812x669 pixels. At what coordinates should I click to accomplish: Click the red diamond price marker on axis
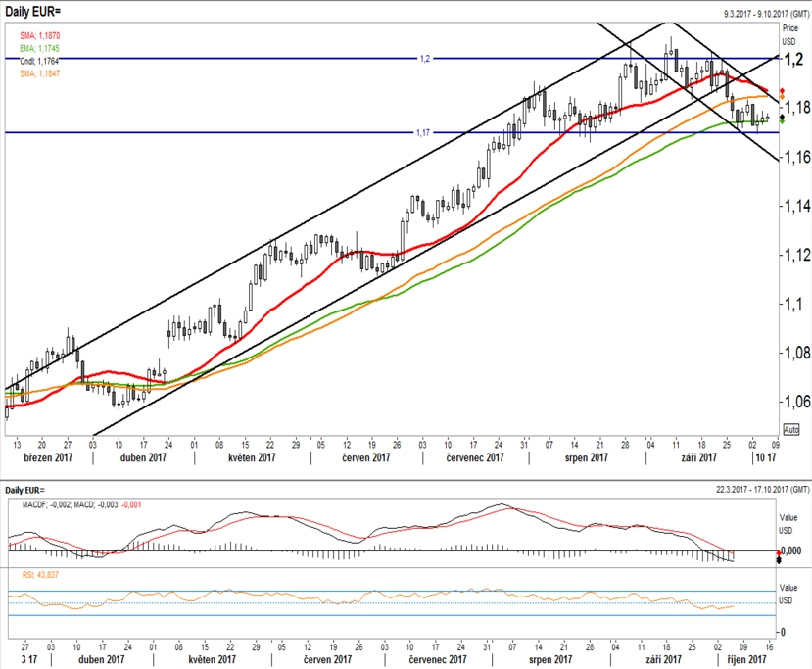click(782, 91)
